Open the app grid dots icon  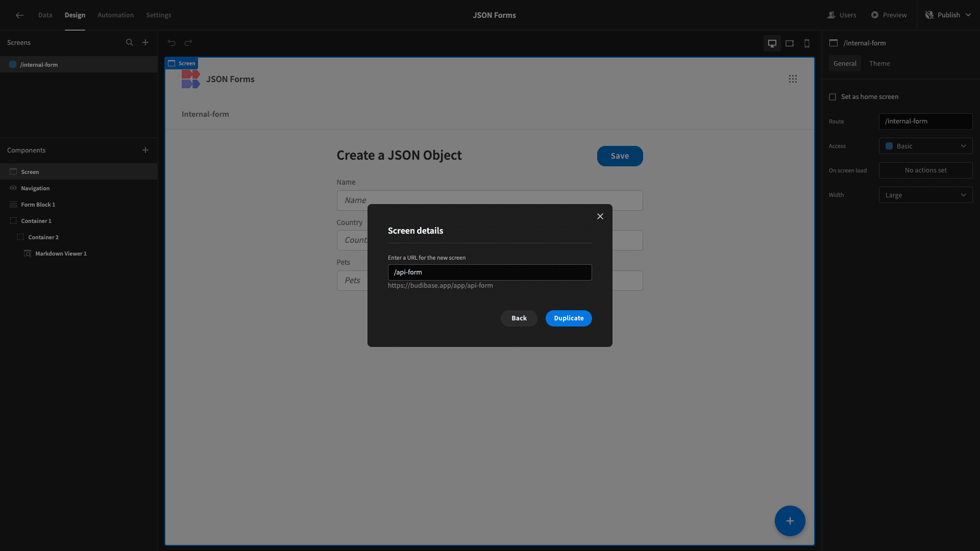point(793,79)
